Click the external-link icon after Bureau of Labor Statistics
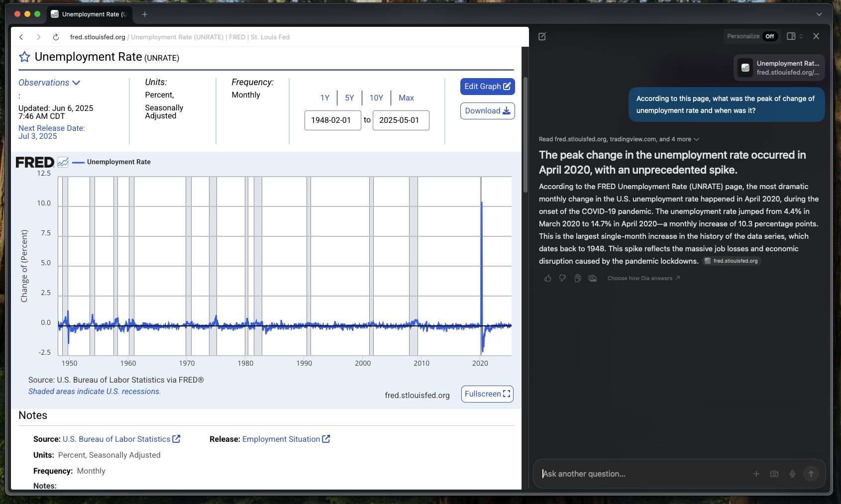This screenshot has width=841, height=504. point(176,439)
